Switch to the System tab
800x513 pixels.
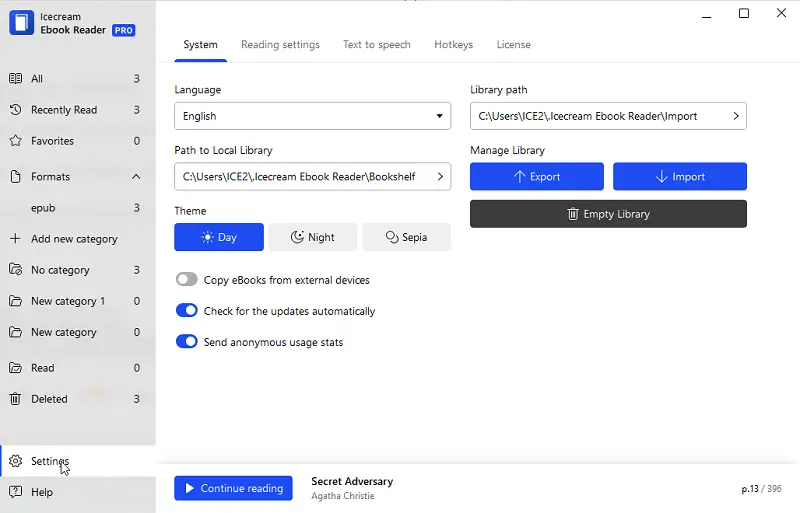[x=201, y=45]
